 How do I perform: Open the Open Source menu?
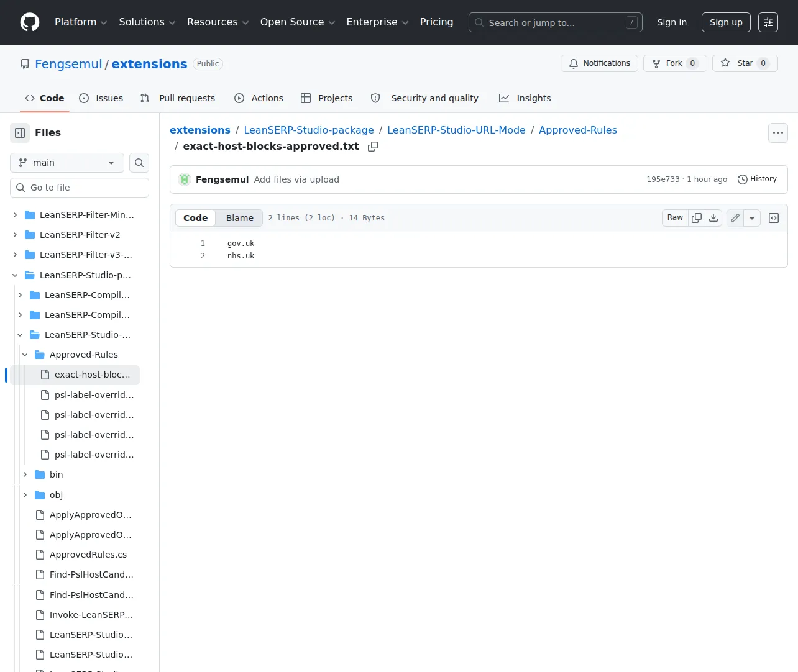click(298, 22)
